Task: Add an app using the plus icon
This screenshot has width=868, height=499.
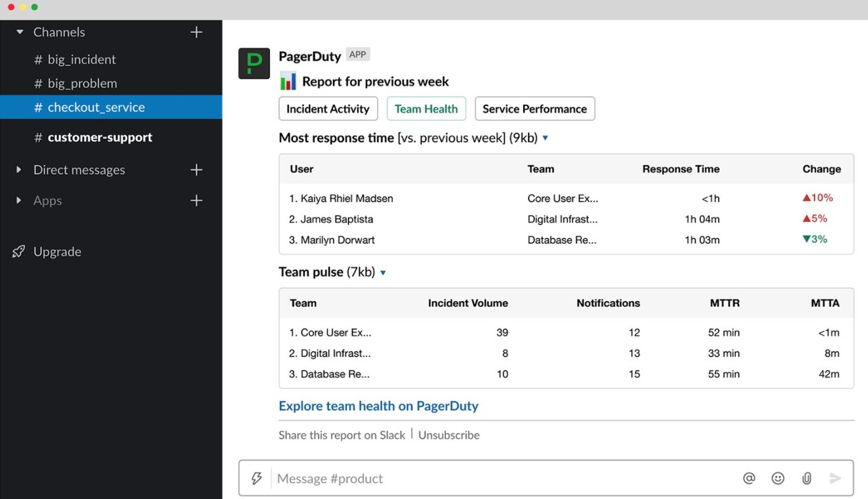Action: pos(196,200)
